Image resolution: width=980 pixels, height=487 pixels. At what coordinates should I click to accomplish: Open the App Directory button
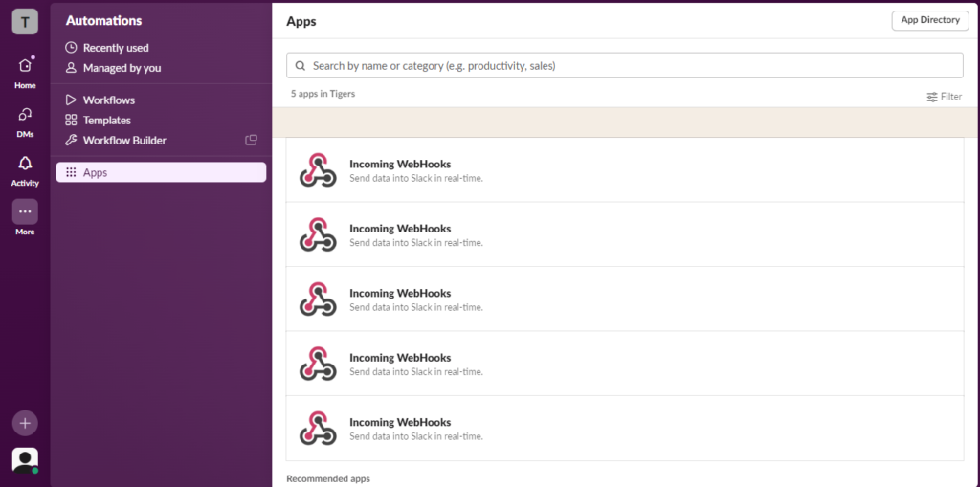point(930,21)
